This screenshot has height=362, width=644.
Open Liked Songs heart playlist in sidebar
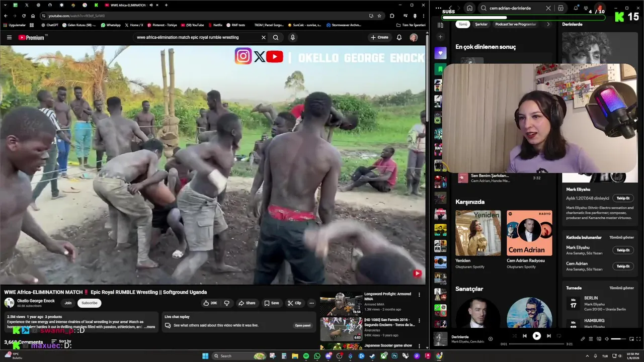click(x=440, y=53)
